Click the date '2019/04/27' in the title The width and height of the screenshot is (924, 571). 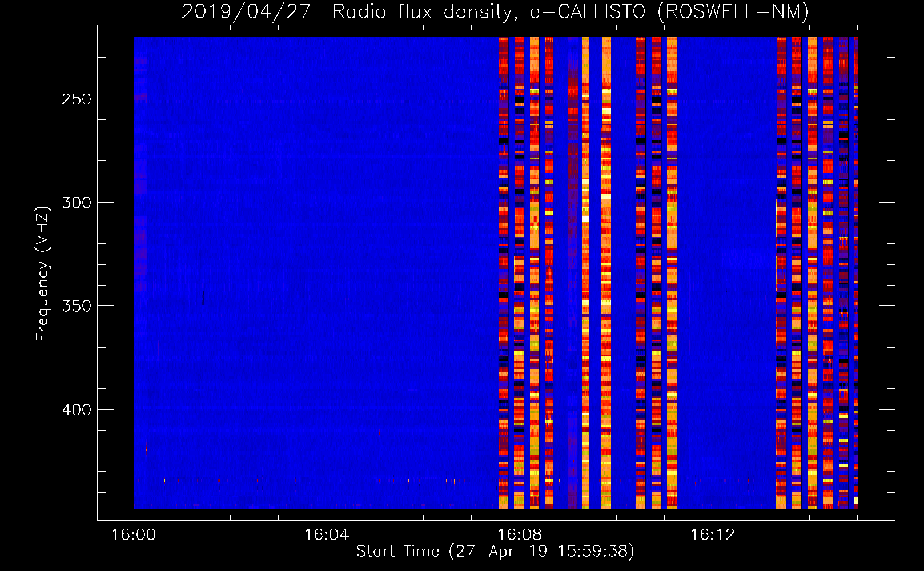(246, 11)
